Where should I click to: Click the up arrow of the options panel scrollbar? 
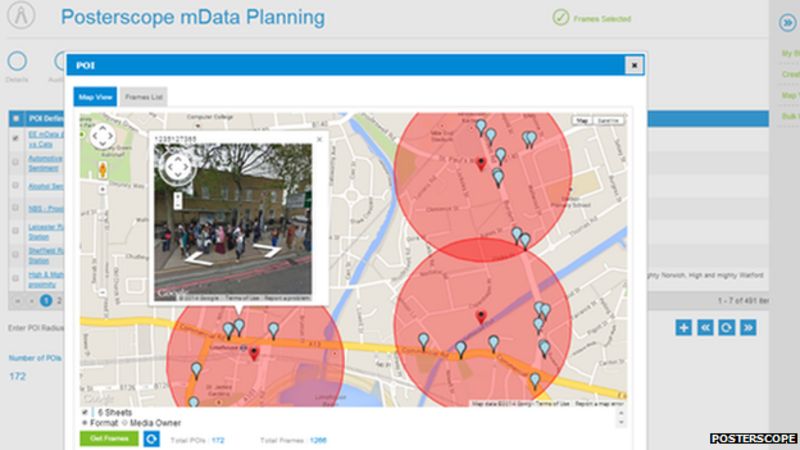click(x=621, y=413)
